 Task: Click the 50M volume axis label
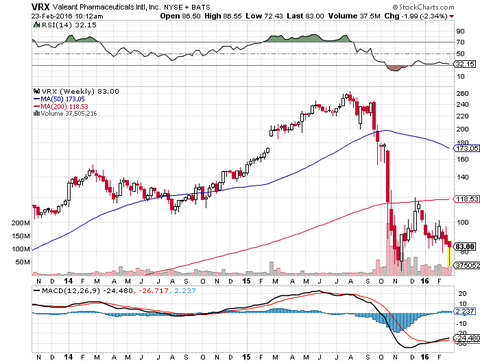click(x=23, y=262)
